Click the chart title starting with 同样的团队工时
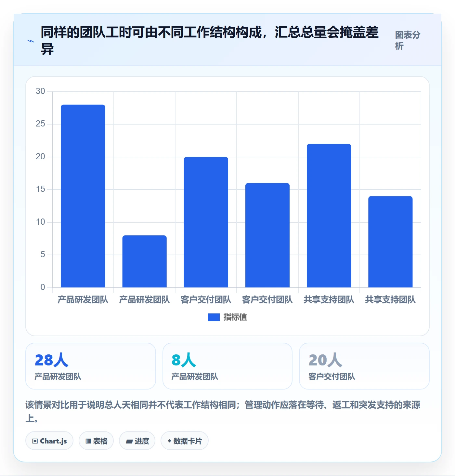This screenshot has width=455, height=476. [210, 41]
